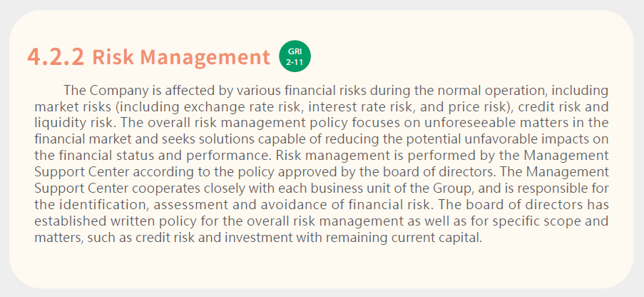Click the green GRI 2-11 badge
Screen dimensions: 644x297
coord(295,56)
